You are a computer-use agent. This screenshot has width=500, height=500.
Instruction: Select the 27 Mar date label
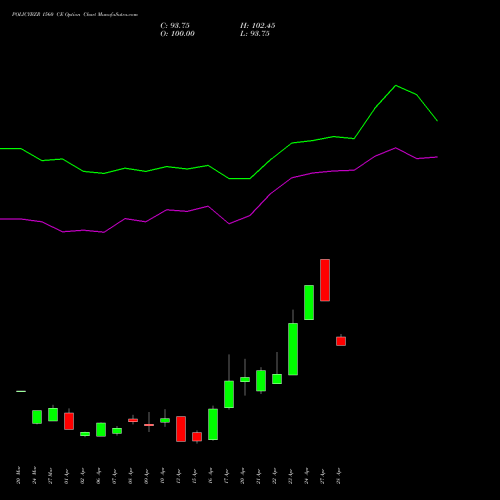point(50,475)
